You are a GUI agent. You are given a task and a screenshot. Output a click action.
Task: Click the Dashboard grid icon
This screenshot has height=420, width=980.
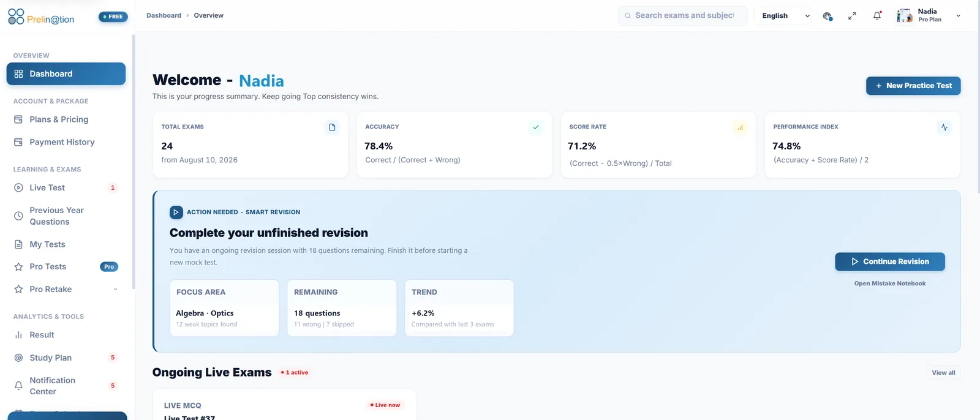click(18, 74)
